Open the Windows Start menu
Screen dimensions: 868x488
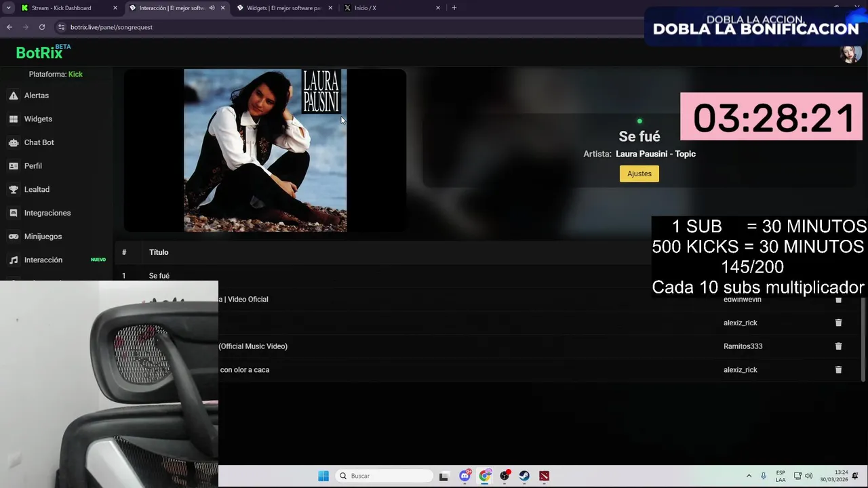pos(323,476)
